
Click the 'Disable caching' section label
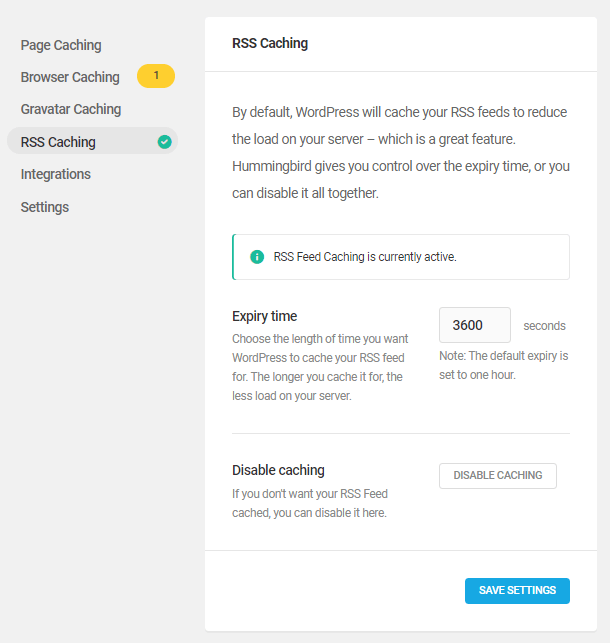(x=278, y=470)
